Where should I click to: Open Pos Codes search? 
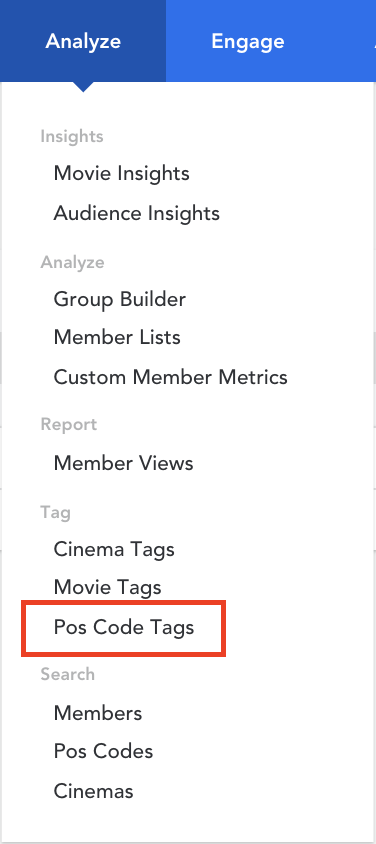(103, 751)
